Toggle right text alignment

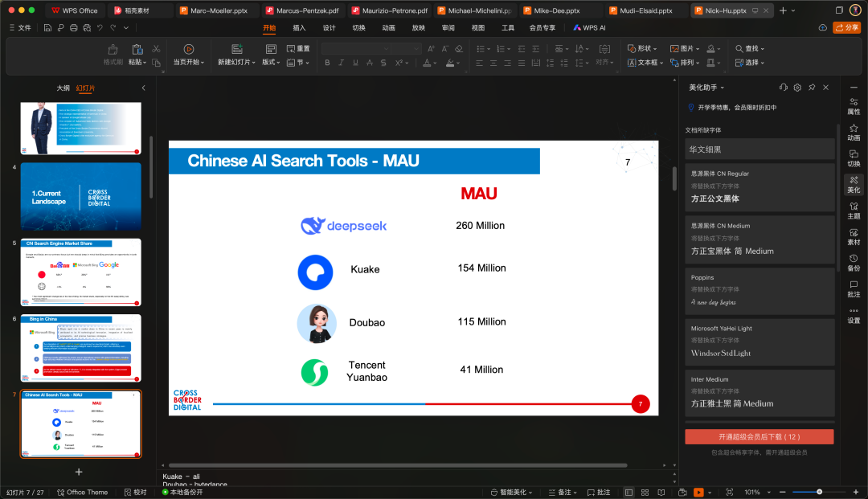coord(508,63)
